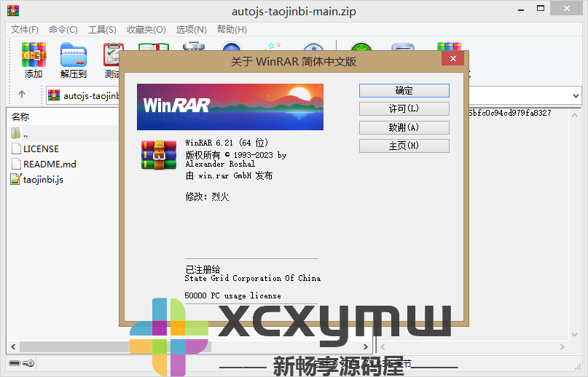Click the down arrow of right vertical scrollbar
588x377 pixels.
coord(574,335)
